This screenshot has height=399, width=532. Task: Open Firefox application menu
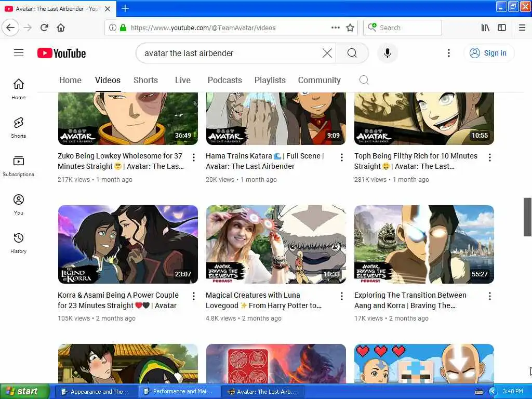tap(522, 28)
